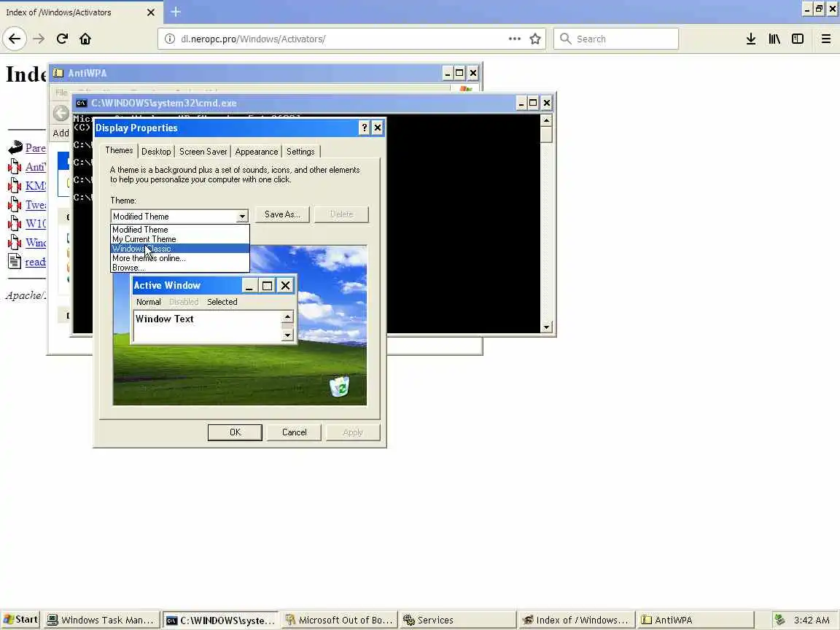Switch to the Screen Saver tab
The image size is (840, 630).
pos(203,152)
